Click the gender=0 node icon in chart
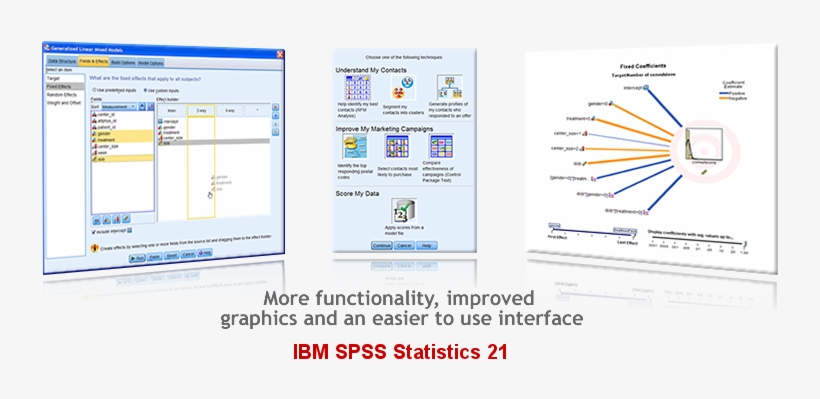Screen dimensions: 820x399 pyautogui.click(x=611, y=103)
